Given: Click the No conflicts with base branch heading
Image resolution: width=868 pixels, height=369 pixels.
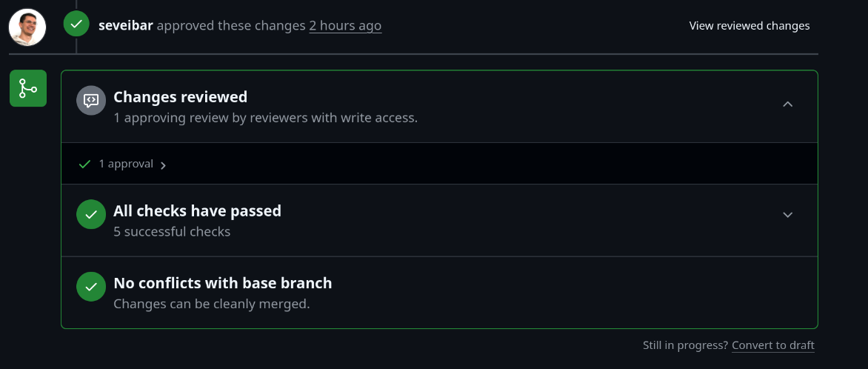Looking at the screenshot, I should (222, 283).
